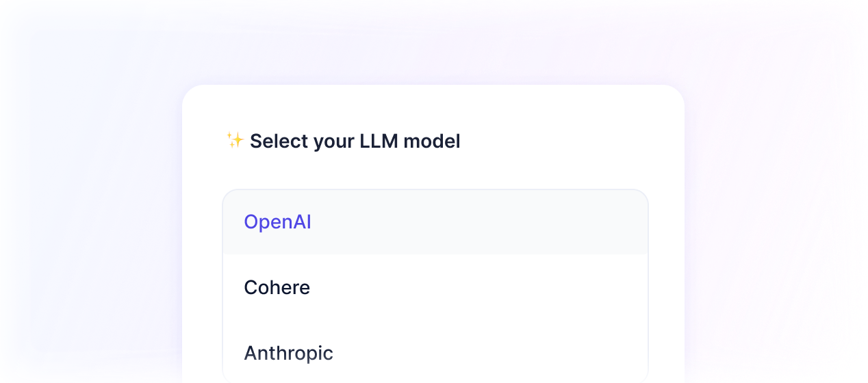Click the purple OpenAI text label
Image resolution: width=868 pixels, height=383 pixels.
pos(277,222)
